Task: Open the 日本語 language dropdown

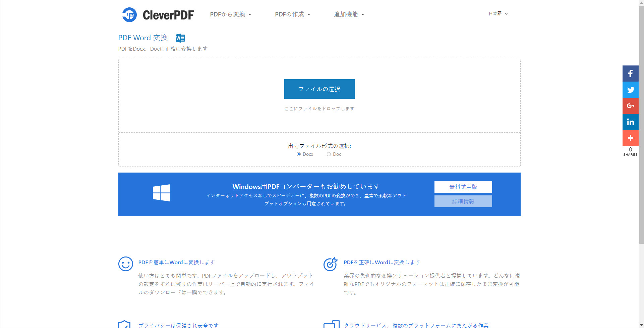Action: point(498,14)
